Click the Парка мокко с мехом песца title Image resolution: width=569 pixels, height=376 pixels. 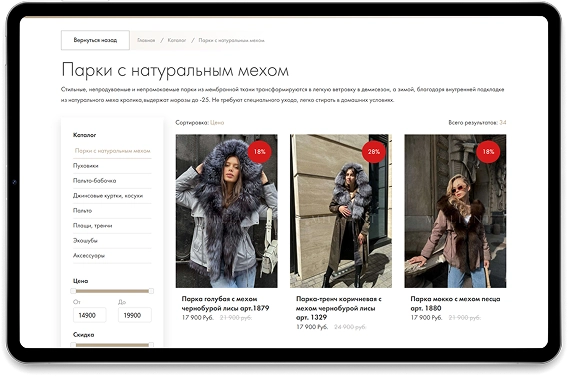click(455, 304)
